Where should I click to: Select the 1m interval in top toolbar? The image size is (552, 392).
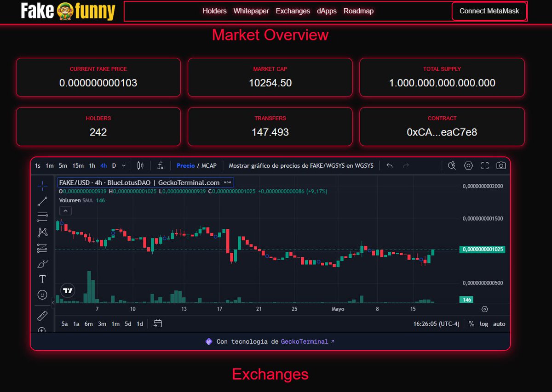click(50, 165)
